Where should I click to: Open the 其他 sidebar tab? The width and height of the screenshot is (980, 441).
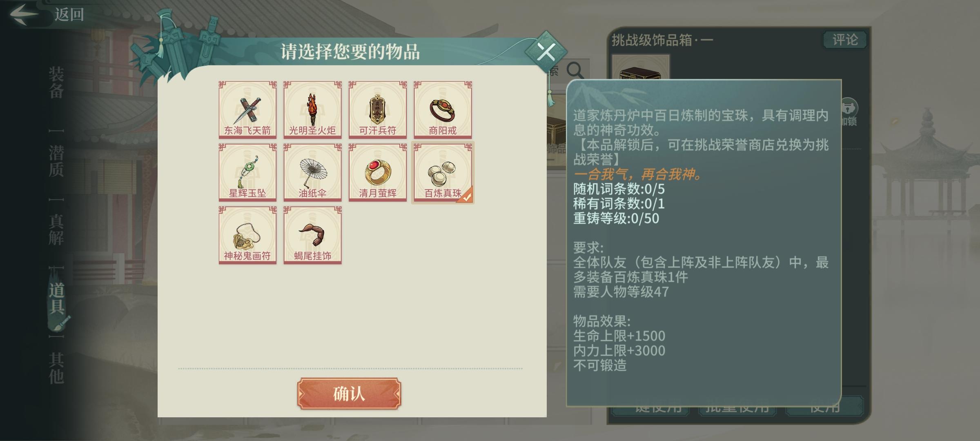(56, 367)
